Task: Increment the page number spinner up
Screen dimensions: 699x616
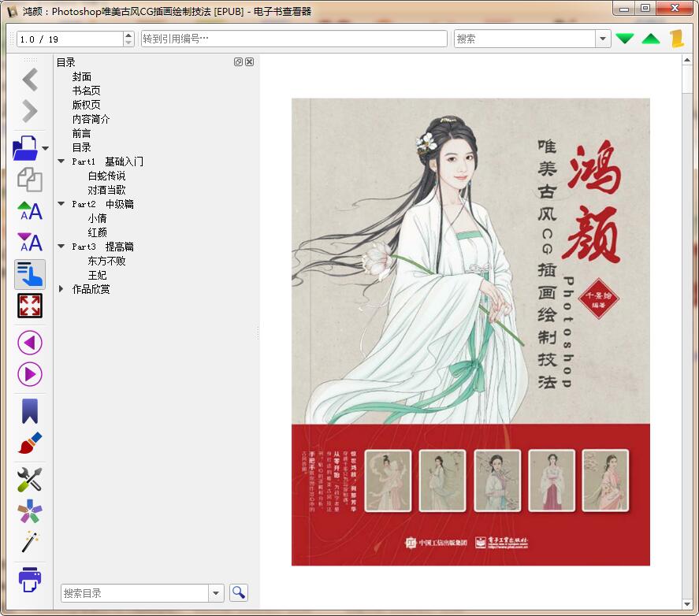Action: click(x=128, y=35)
